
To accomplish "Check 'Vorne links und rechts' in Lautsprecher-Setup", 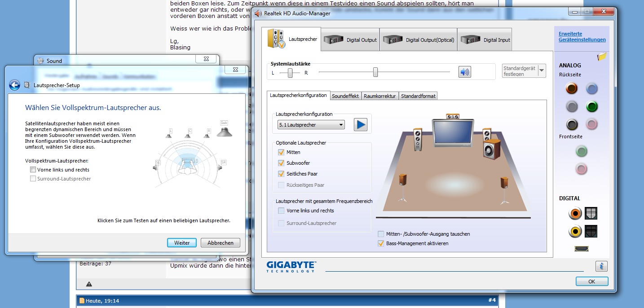I will 33,170.
